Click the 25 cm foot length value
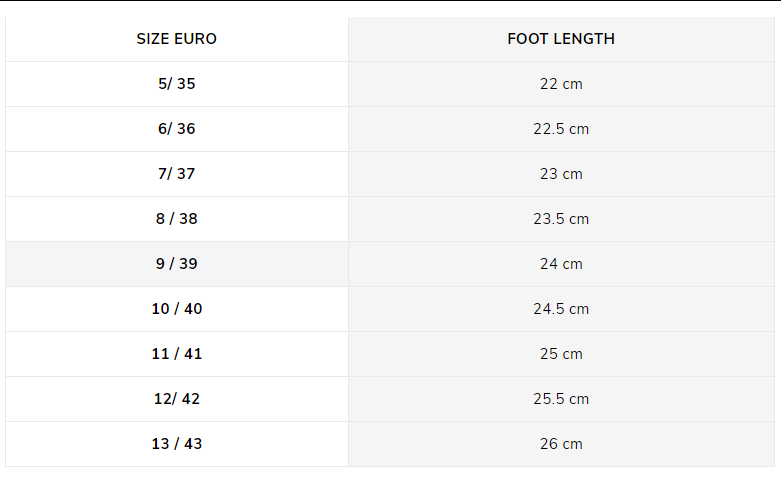This screenshot has height=495, width=781. point(561,354)
